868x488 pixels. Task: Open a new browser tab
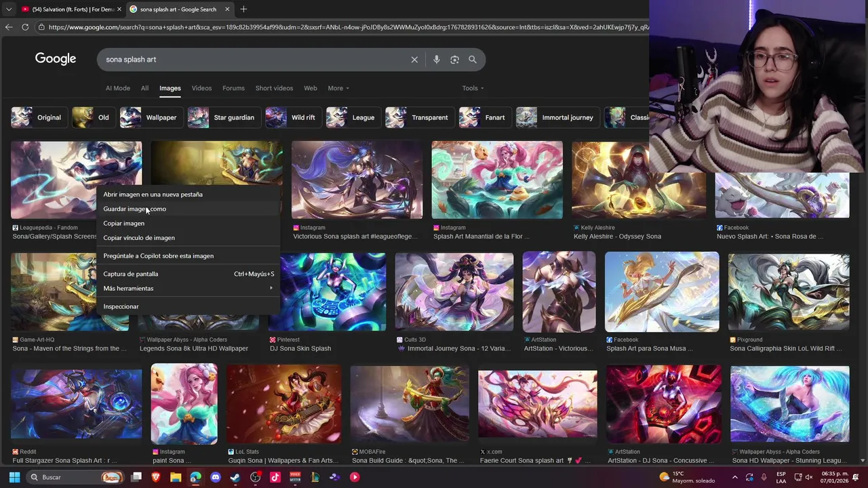243,9
